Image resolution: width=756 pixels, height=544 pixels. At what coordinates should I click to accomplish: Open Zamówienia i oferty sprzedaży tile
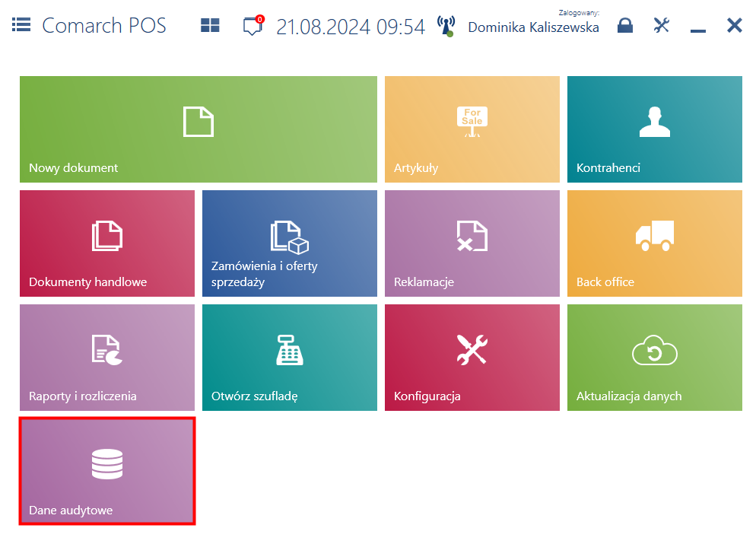(290, 243)
